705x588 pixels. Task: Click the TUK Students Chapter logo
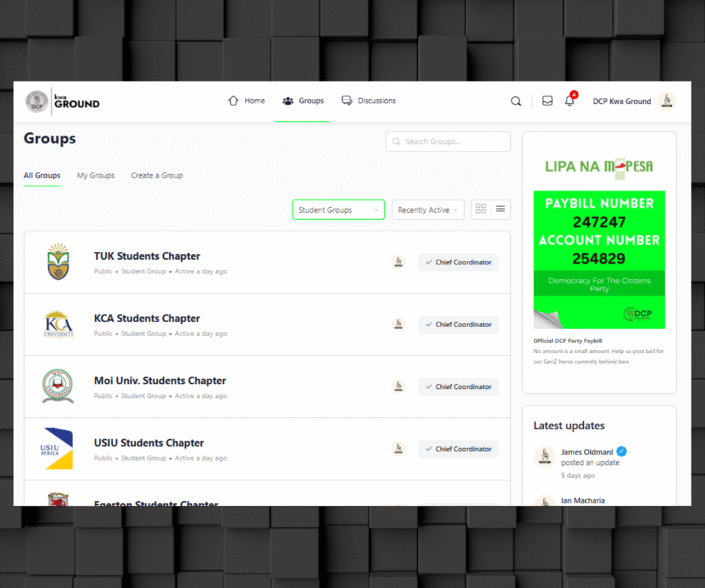coord(59,262)
